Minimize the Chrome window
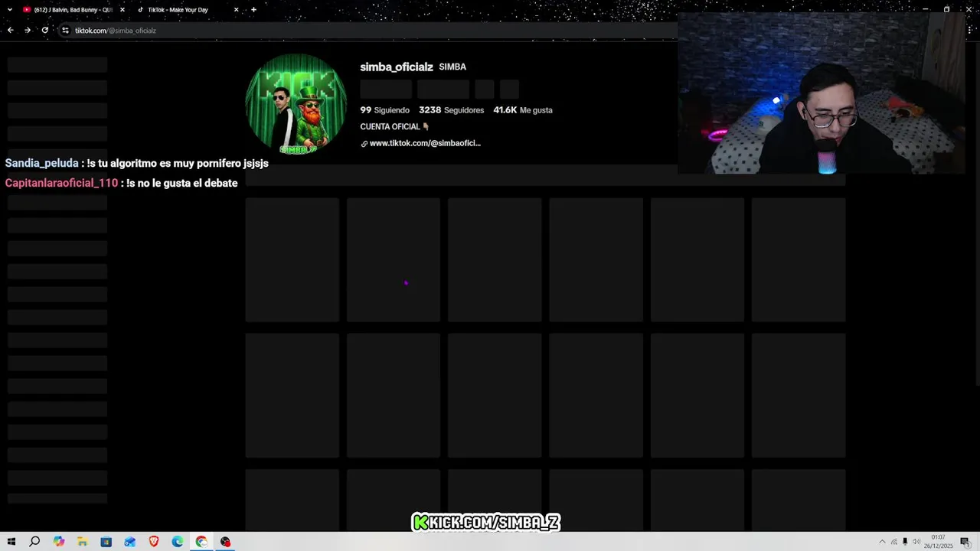This screenshot has height=551, width=980. click(925, 9)
